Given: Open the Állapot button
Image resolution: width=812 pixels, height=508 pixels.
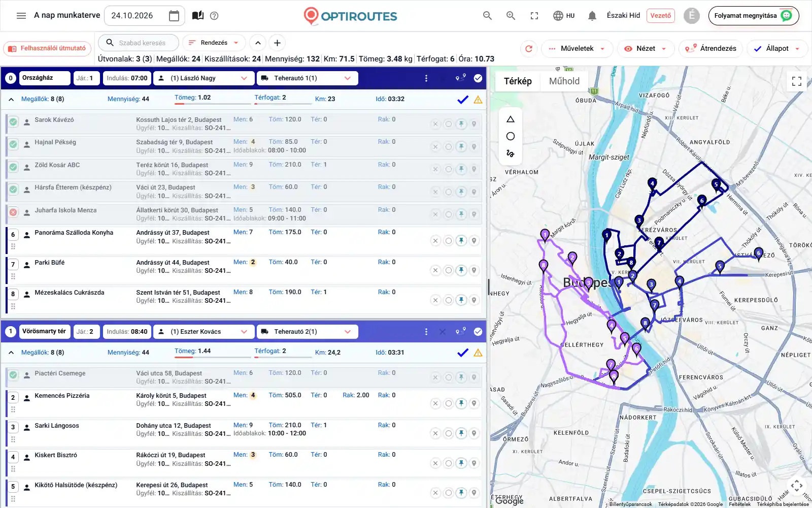Looking at the screenshot, I should point(777,49).
